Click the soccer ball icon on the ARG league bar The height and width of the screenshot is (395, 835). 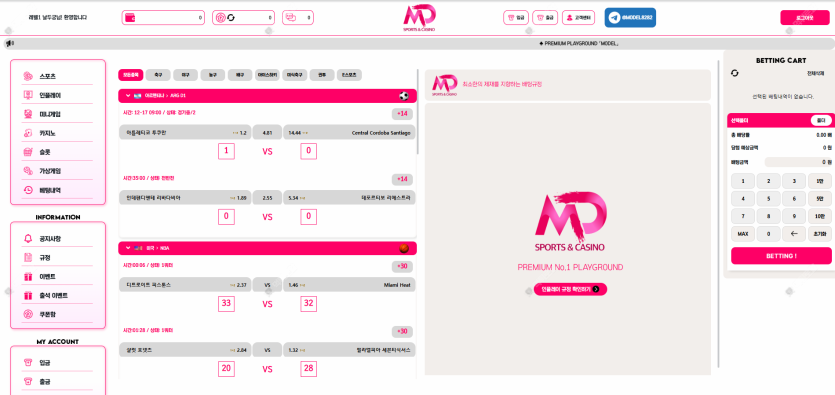pos(404,96)
